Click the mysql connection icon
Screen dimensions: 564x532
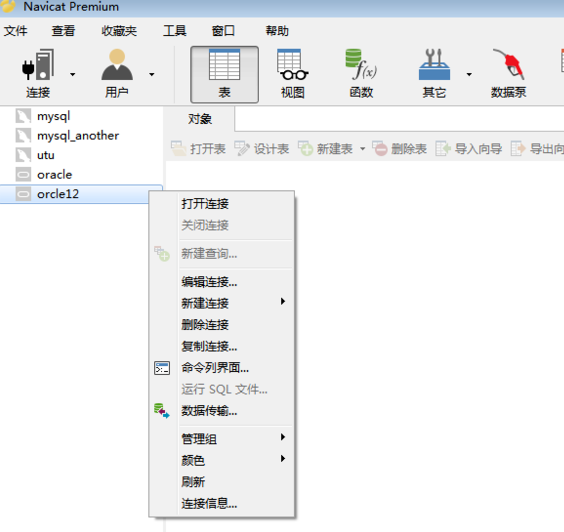tap(23, 116)
